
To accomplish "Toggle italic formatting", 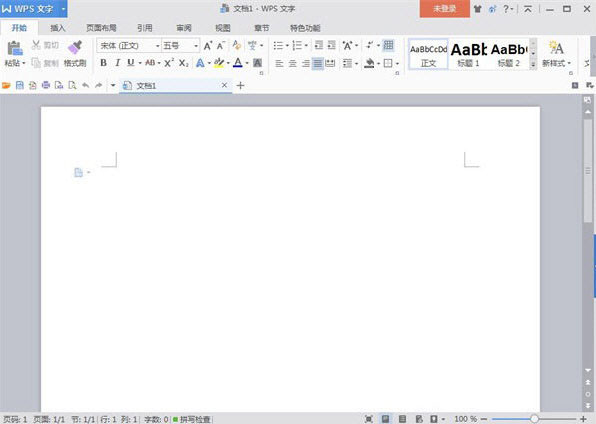I will pos(117,63).
